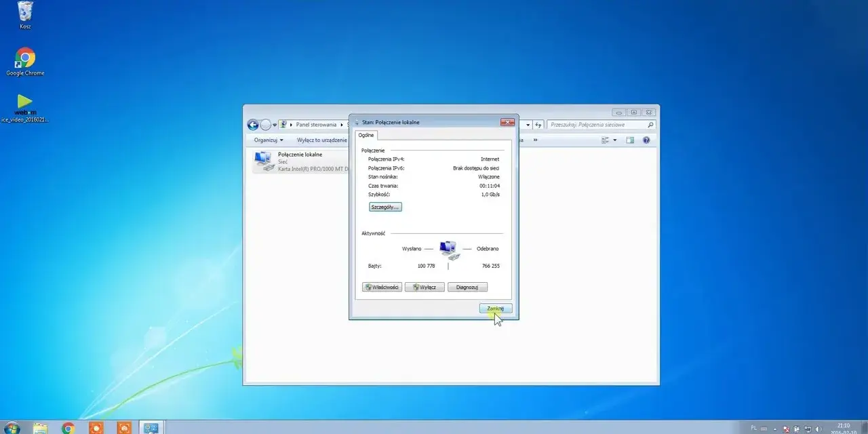Click the greyed forward arrow in Explorer

(x=265, y=125)
